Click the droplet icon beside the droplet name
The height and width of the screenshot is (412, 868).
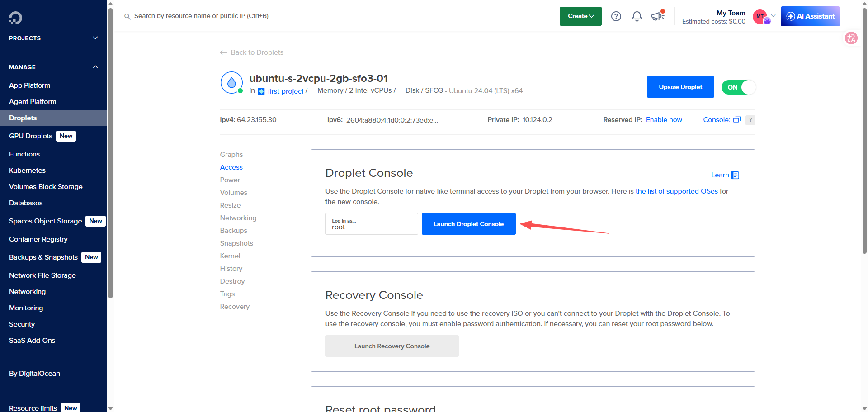tap(231, 83)
